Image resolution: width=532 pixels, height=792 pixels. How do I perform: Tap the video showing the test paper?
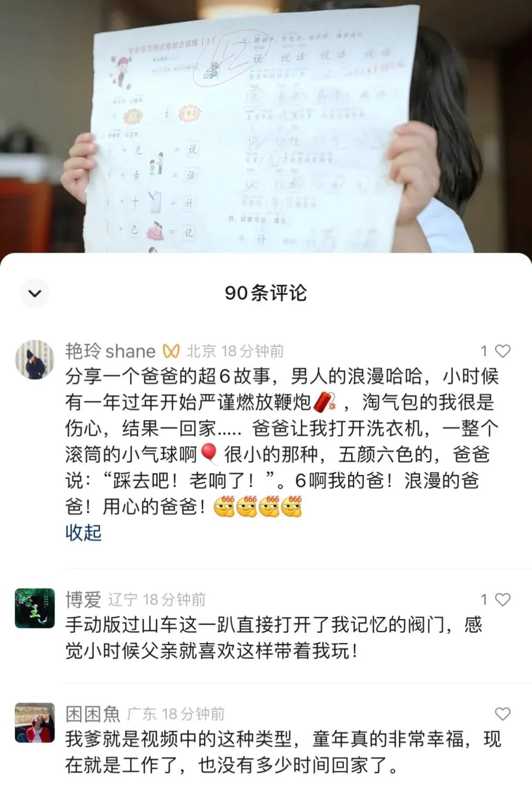(x=266, y=126)
